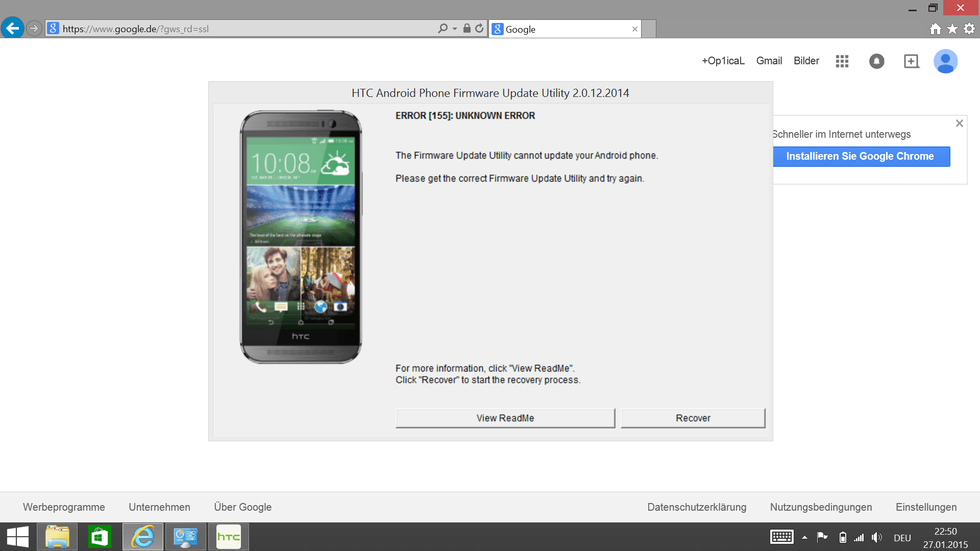This screenshot has width=980, height=551.
Task: Click the ERROR [155]: UNKNOWN ERROR text
Action: (x=465, y=116)
